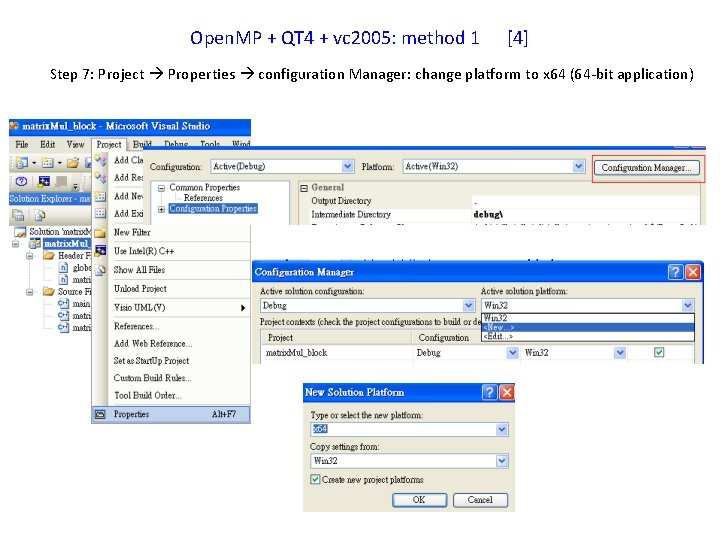720x540 pixels.
Task: Click Solution Explorer Show All Files toolbar icon
Action: (40, 214)
